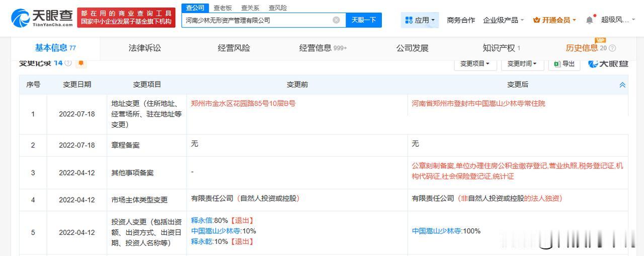This screenshot has height=256, width=644.
Task: Open the 公司发展 tab
Action: 412,48
